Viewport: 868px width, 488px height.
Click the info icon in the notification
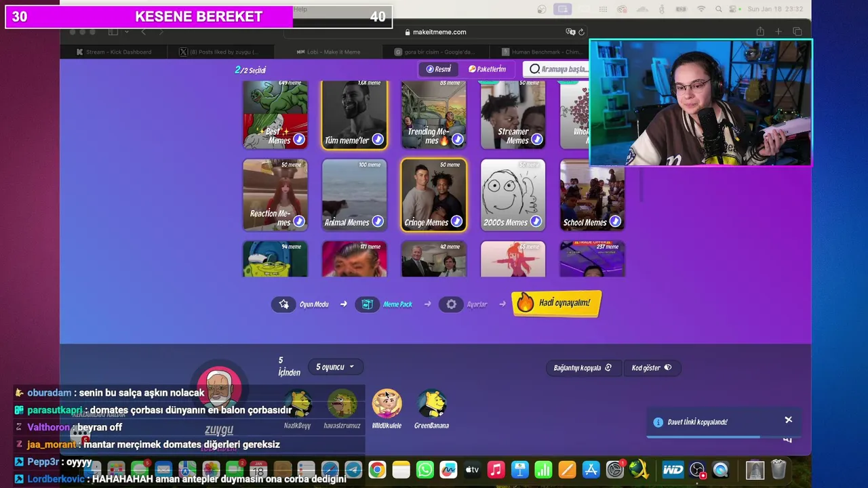coord(658,422)
